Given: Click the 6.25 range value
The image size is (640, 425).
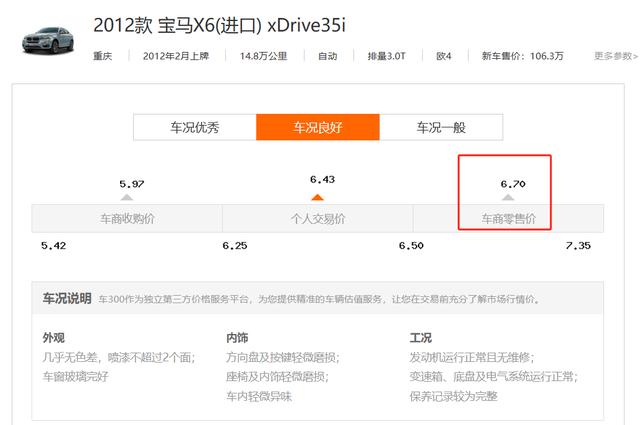Looking at the screenshot, I should 235,246.
